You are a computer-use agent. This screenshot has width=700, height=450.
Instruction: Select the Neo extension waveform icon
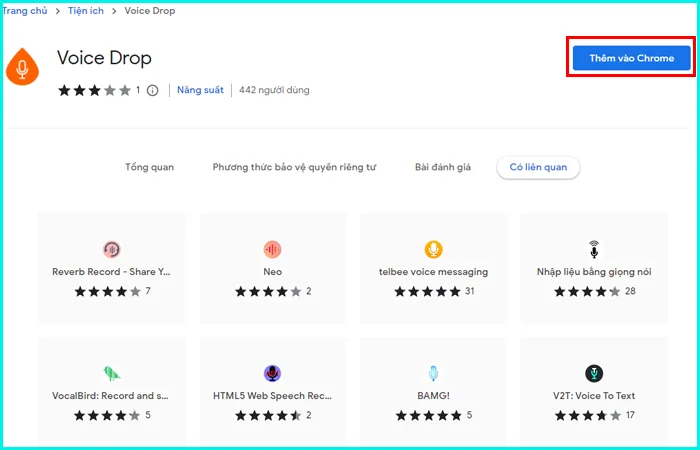(x=272, y=249)
